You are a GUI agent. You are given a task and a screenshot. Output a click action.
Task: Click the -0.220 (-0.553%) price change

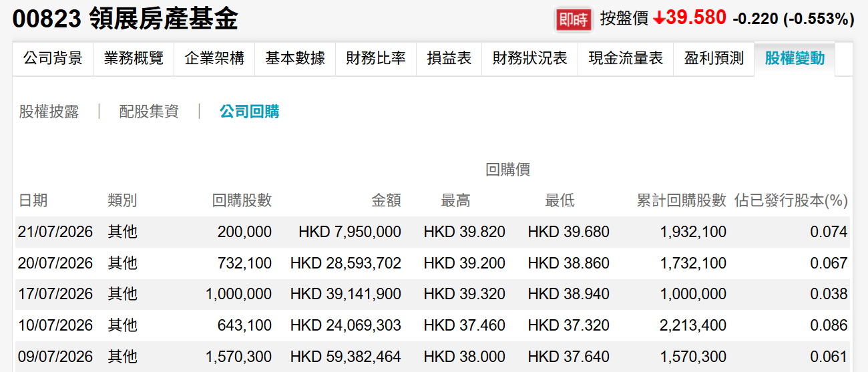click(x=793, y=19)
